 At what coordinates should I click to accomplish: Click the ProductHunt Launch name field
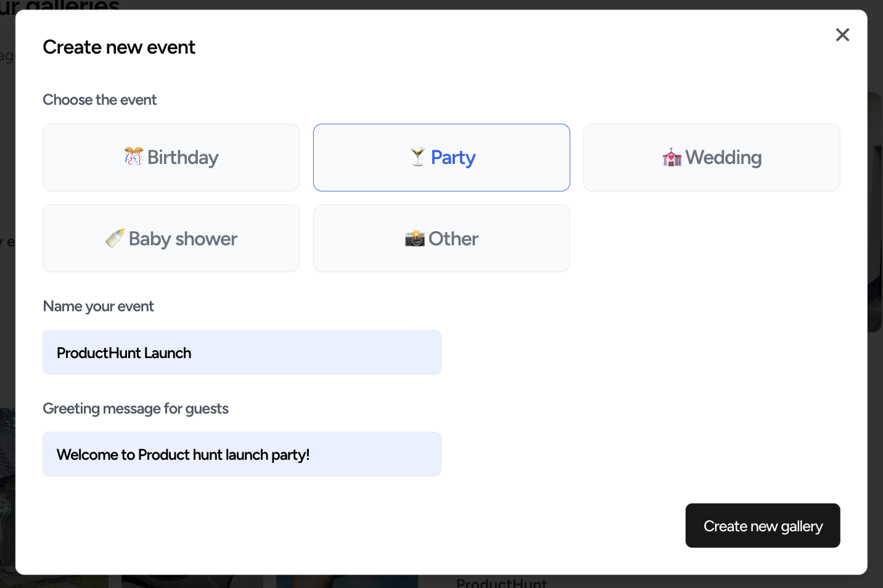[x=242, y=352]
